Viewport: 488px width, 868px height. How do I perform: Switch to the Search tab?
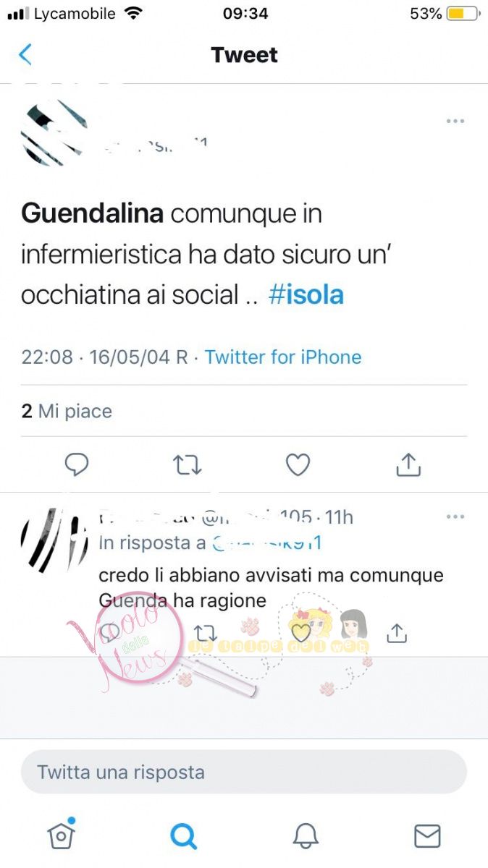[183, 836]
